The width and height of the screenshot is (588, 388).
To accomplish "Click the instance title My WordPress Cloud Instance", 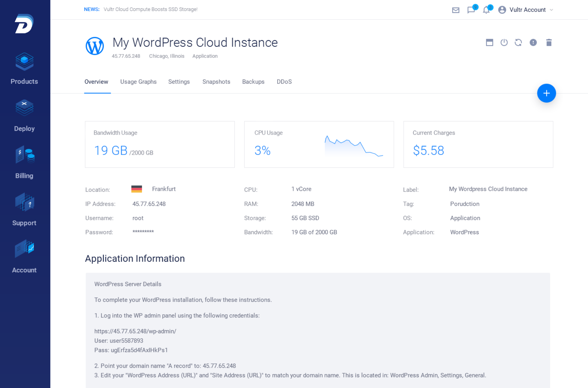I will coord(195,42).
